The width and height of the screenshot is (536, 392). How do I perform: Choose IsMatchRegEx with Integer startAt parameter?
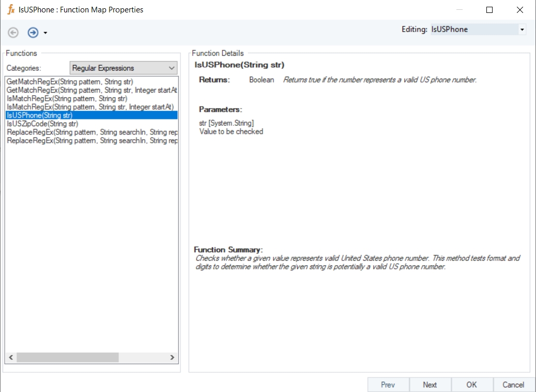(90, 107)
